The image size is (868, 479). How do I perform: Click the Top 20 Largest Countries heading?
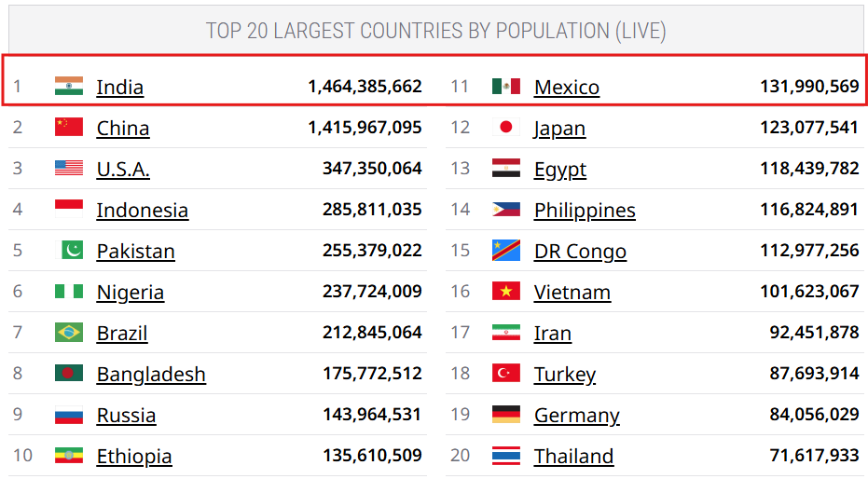point(435,31)
